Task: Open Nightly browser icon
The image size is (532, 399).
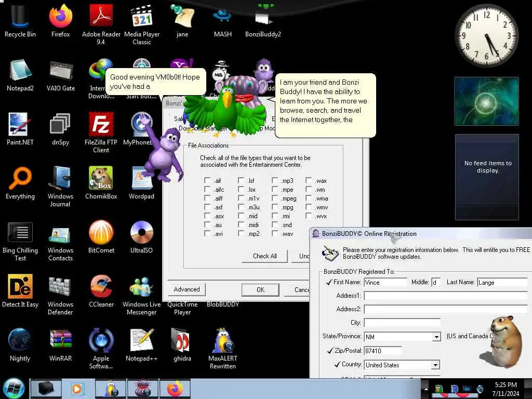Action: (20, 345)
